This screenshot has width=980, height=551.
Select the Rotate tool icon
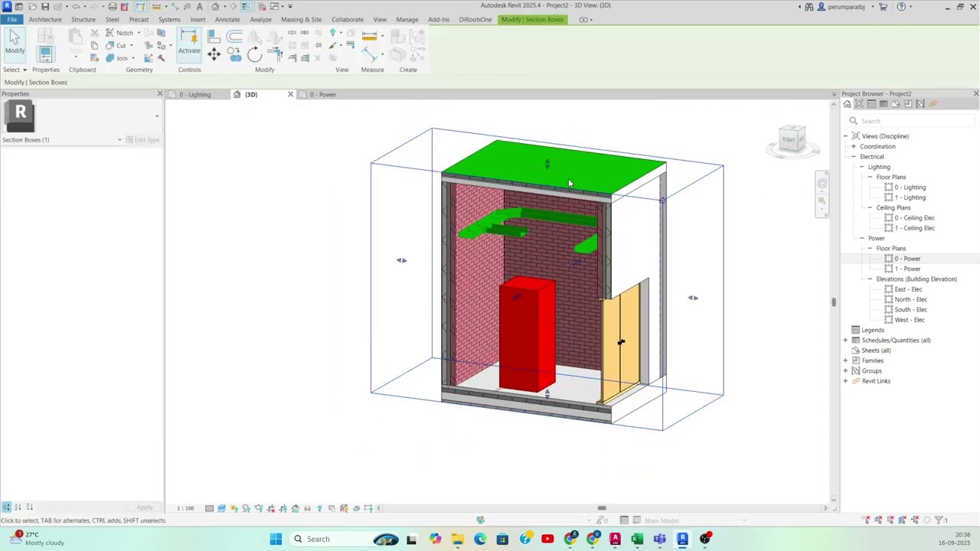[254, 54]
